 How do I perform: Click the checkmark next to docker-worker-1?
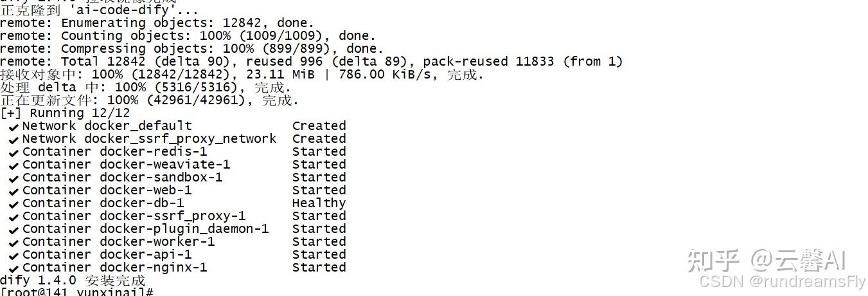(x=13, y=243)
